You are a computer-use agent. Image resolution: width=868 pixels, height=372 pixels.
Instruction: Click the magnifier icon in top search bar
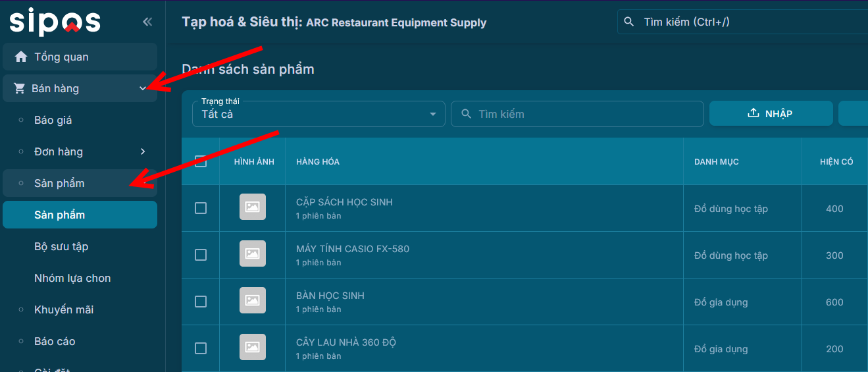coord(629,22)
